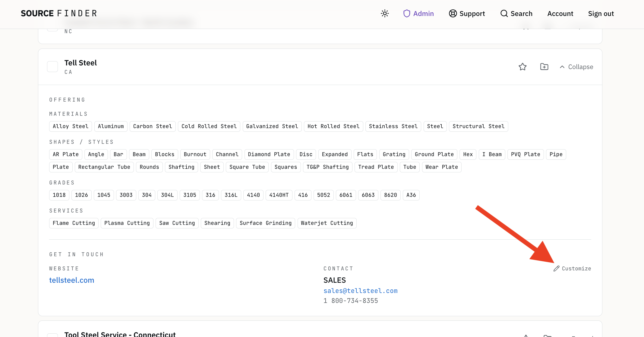
Task: Click the Stainless Steel tag
Action: (x=393, y=126)
